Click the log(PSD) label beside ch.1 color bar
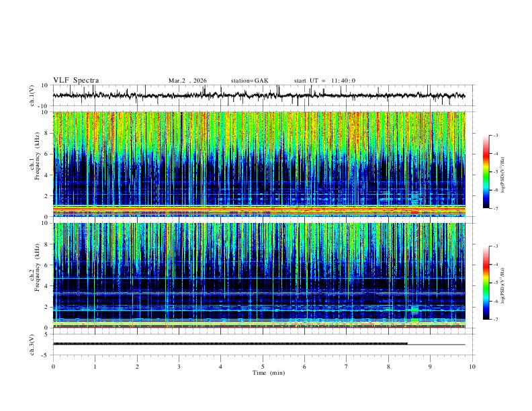The image size is (532, 411). (x=503, y=175)
